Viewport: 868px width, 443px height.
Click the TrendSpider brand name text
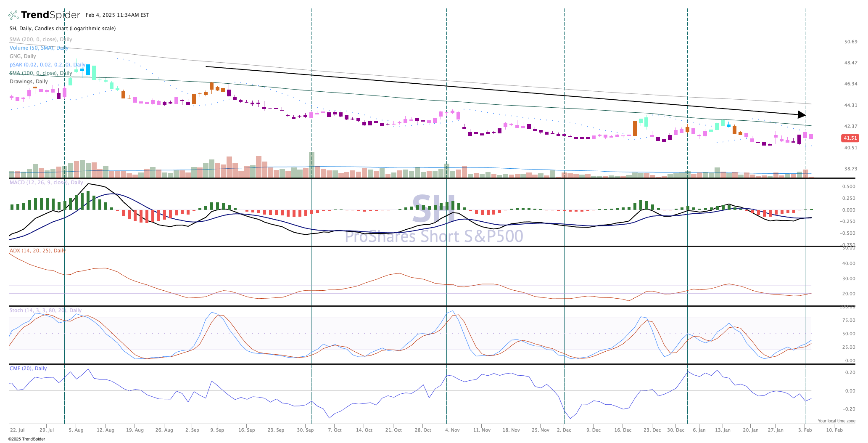coord(50,15)
